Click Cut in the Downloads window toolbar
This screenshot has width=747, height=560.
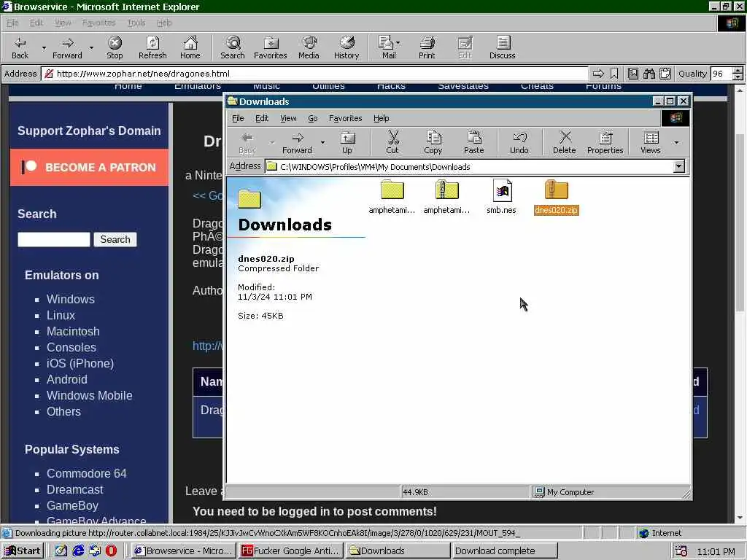(392, 142)
